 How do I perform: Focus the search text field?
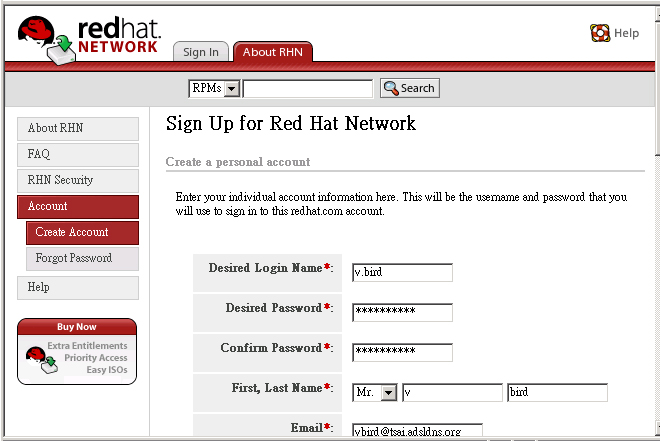click(x=308, y=89)
